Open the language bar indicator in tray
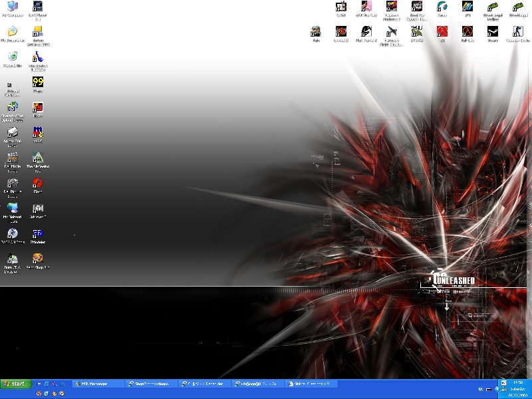The image size is (532, 399). [x=480, y=388]
